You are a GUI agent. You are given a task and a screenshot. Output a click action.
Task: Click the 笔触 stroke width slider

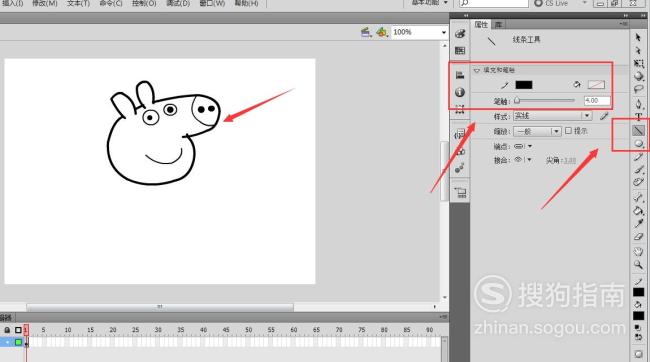pyautogui.click(x=545, y=100)
